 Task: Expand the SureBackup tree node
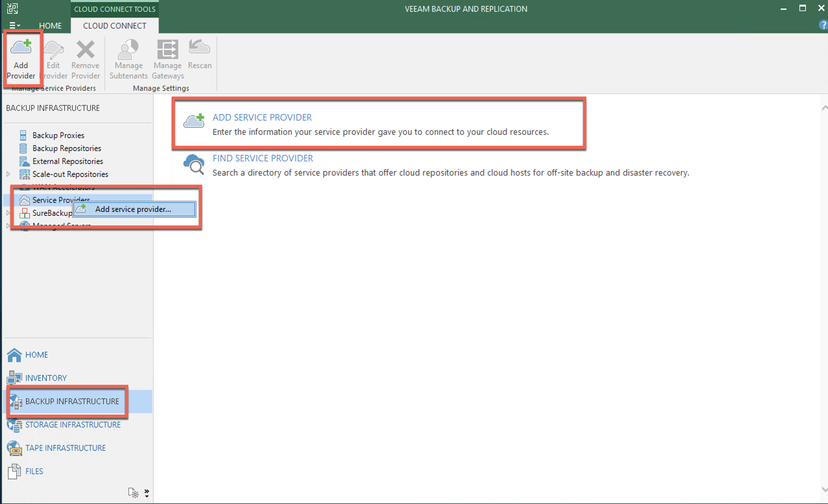(x=8, y=213)
